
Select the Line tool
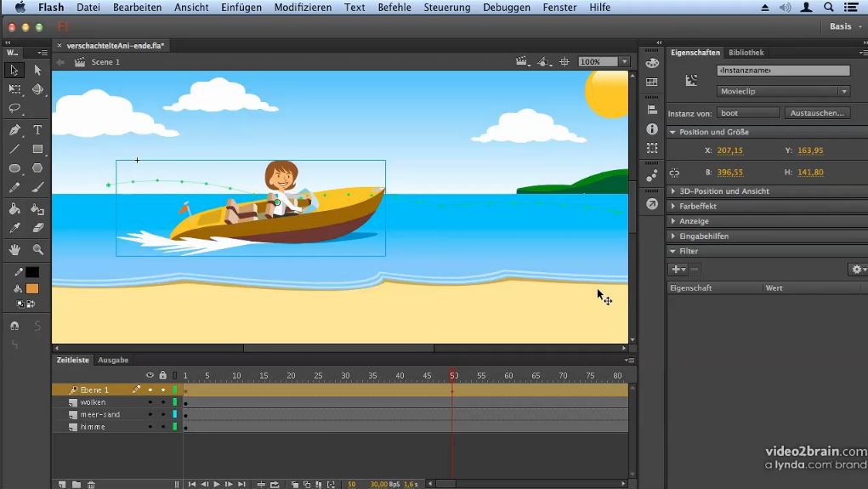point(14,149)
